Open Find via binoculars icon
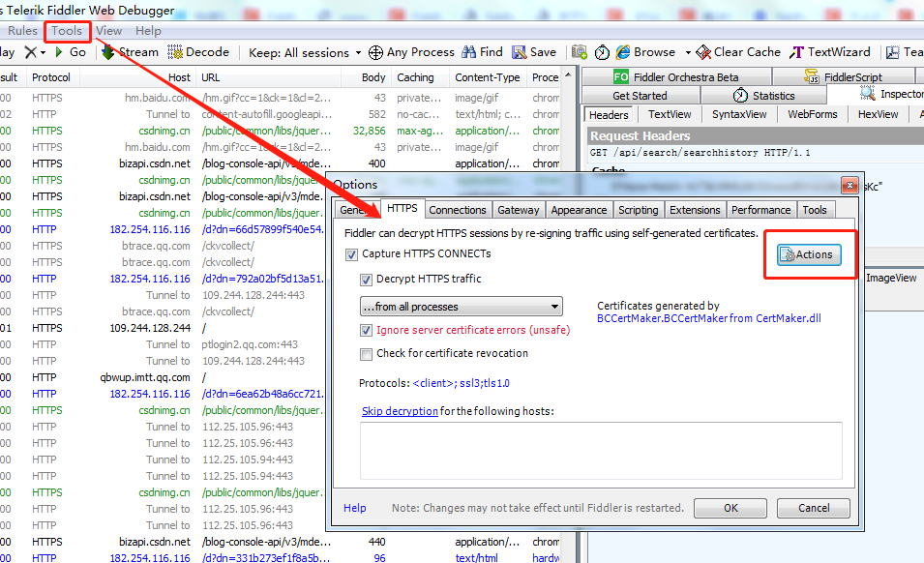924x563 pixels. coord(468,52)
